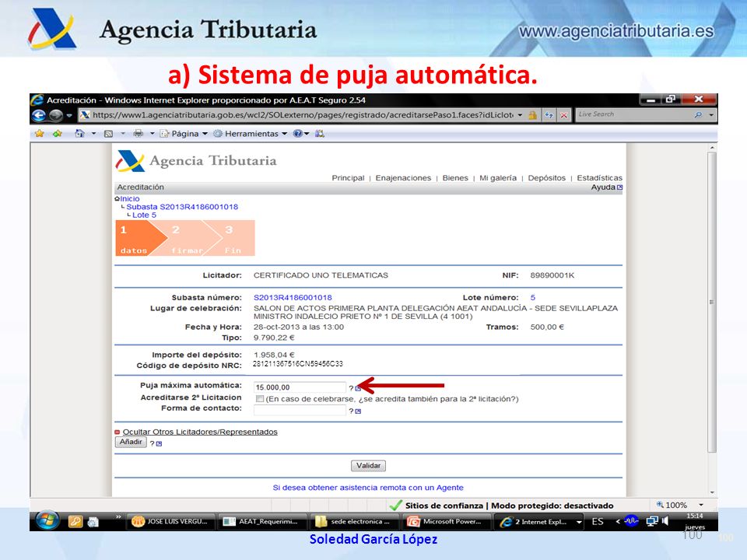Click step 2 firmar in wizard

pos(188,238)
